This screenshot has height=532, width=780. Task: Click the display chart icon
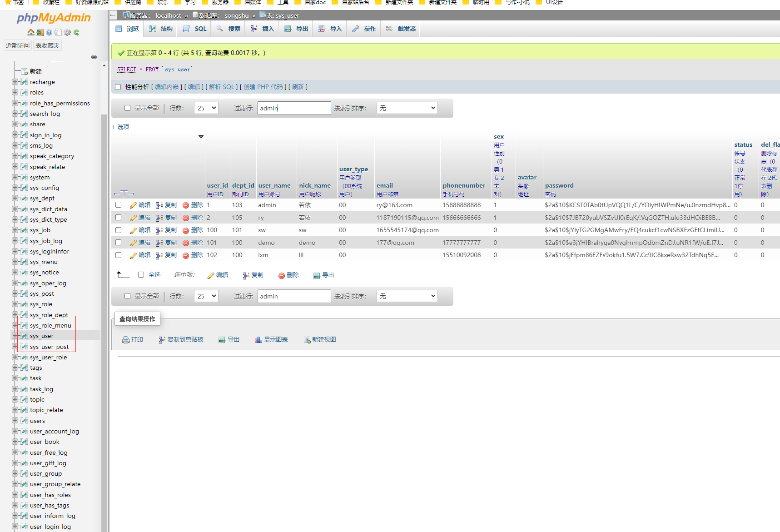(258, 340)
